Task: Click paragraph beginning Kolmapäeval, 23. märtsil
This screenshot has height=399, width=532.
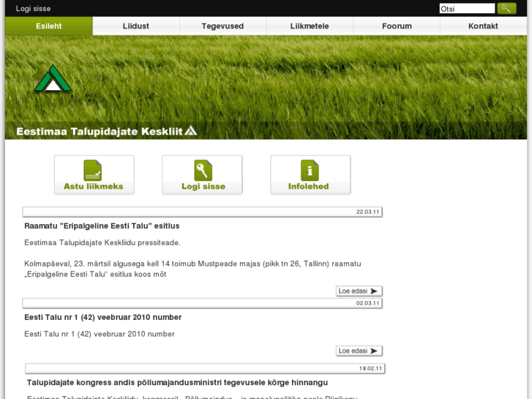Action: point(192,269)
